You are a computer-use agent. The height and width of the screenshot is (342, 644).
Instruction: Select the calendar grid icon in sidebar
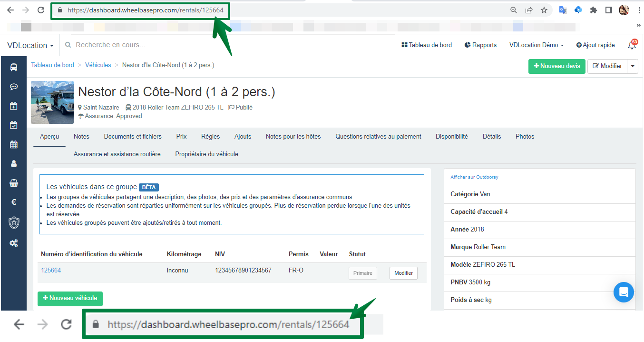(x=14, y=144)
